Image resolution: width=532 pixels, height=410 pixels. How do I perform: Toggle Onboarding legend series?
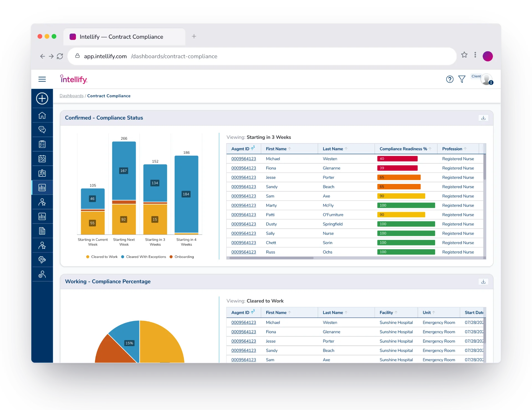(x=182, y=257)
